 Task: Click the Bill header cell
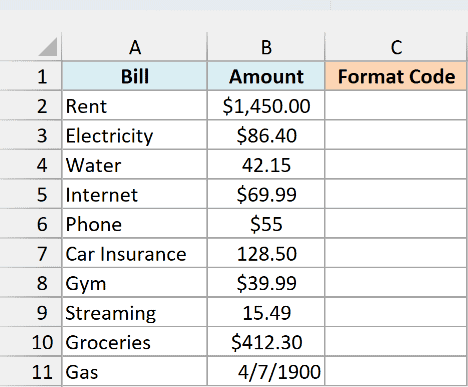tap(135, 76)
